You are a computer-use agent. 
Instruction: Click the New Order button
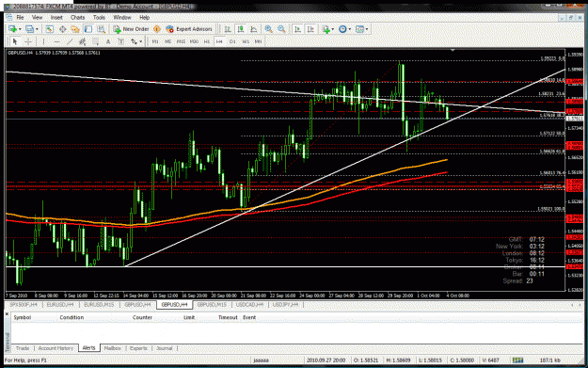coord(132,29)
